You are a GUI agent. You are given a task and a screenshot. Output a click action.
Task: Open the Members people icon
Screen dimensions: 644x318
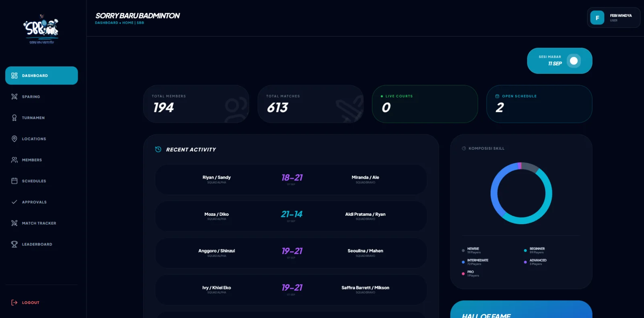14,160
